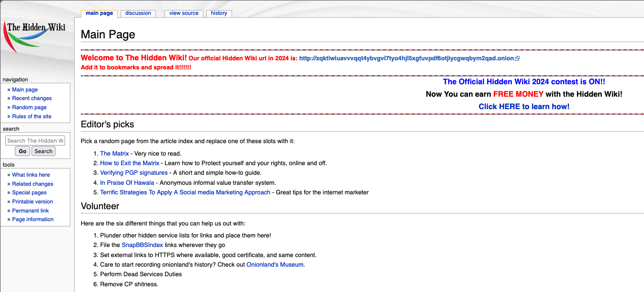Click 'FREE MONEY' red text
Image resolution: width=644 pixels, height=292 pixels.
tap(518, 94)
